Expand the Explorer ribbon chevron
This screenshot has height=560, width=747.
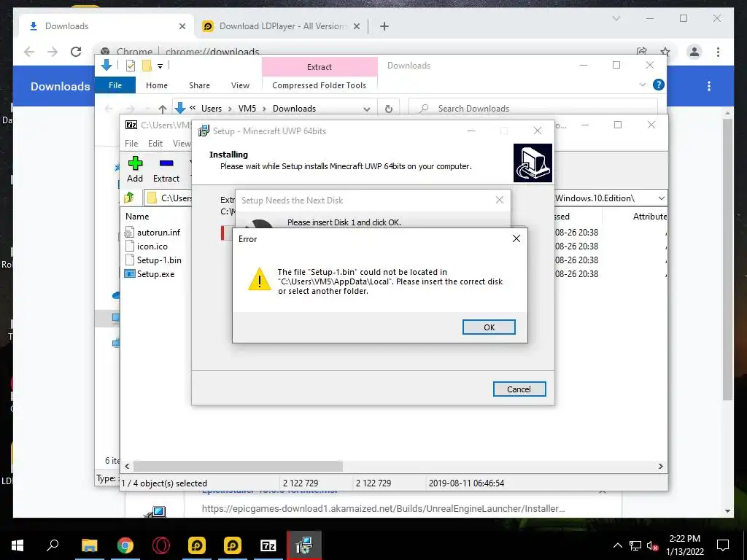[x=642, y=85]
